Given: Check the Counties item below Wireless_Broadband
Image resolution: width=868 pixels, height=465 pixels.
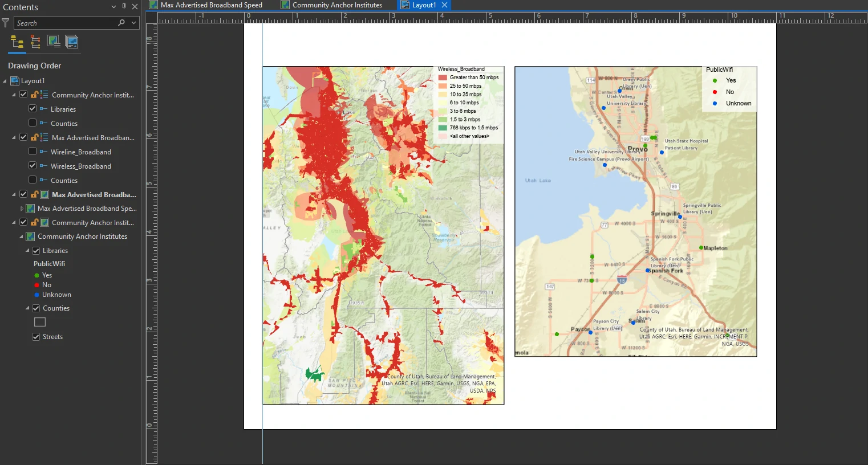Looking at the screenshot, I should click(x=33, y=180).
